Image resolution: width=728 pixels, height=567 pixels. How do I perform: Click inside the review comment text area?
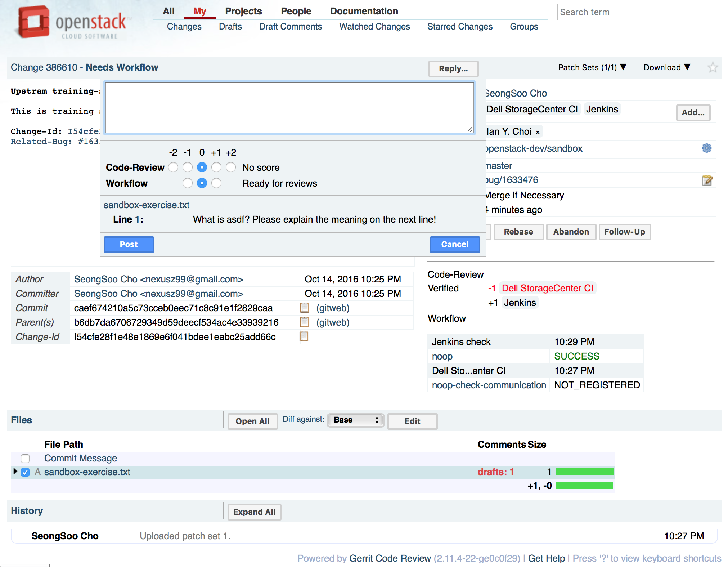click(x=289, y=108)
